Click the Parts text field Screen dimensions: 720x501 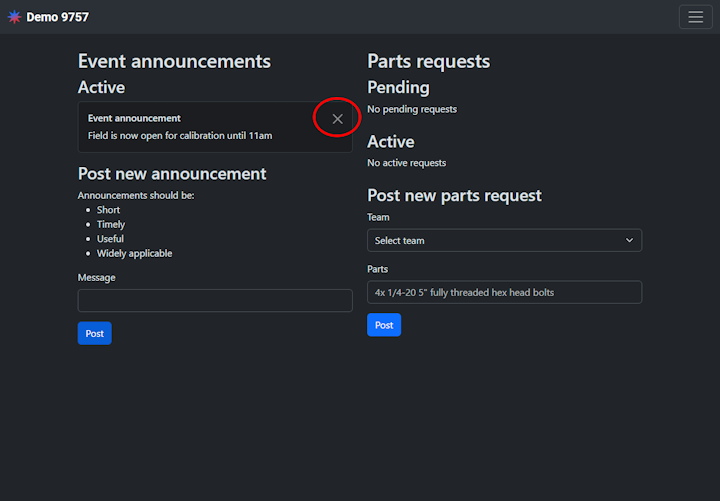point(504,292)
